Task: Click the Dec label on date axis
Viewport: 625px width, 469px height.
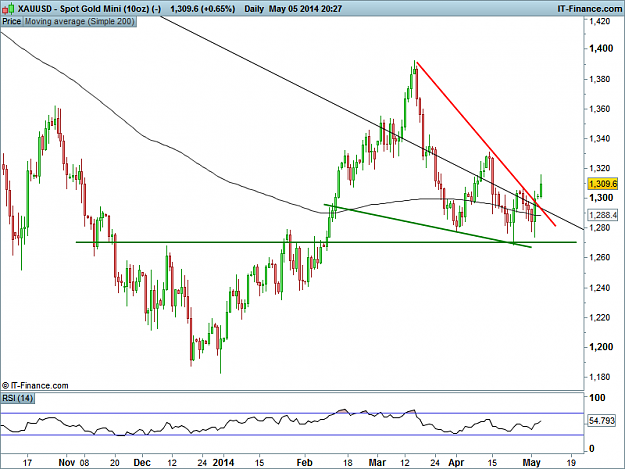Action: pyautogui.click(x=142, y=463)
